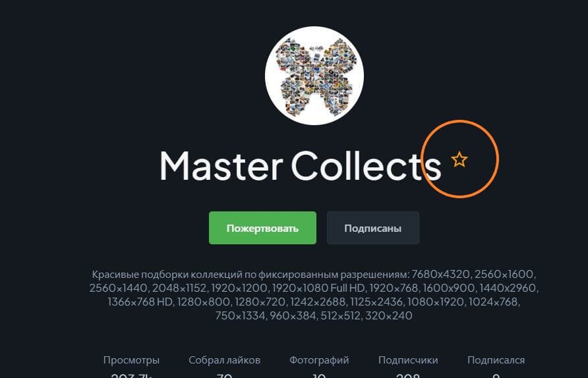
Task: Select the Просмотры stat label
Action: [131, 360]
